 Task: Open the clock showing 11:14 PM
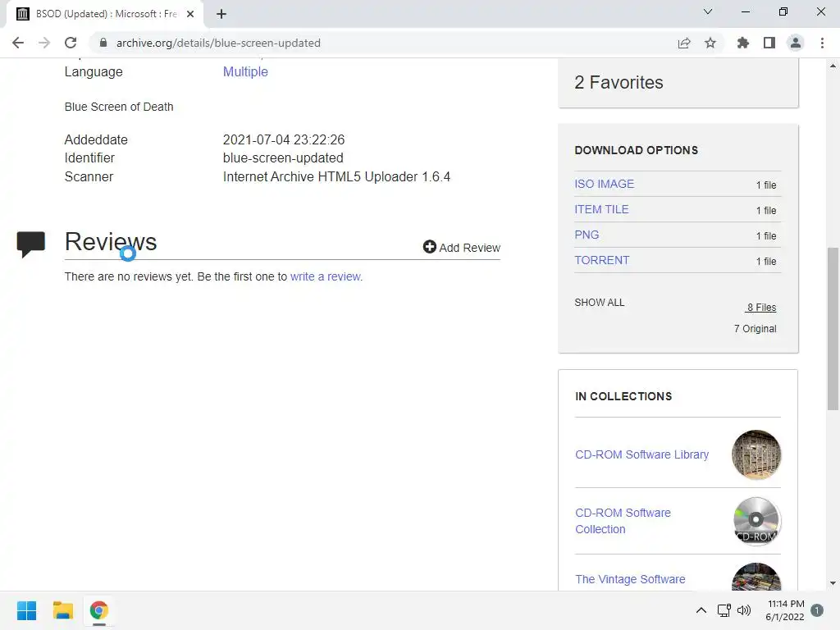point(785,610)
